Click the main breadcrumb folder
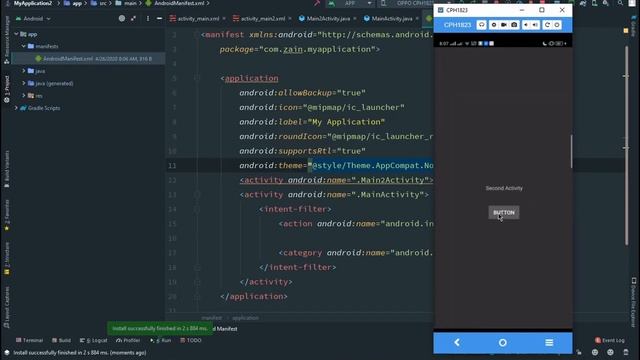The image size is (640, 360). tap(127, 3)
